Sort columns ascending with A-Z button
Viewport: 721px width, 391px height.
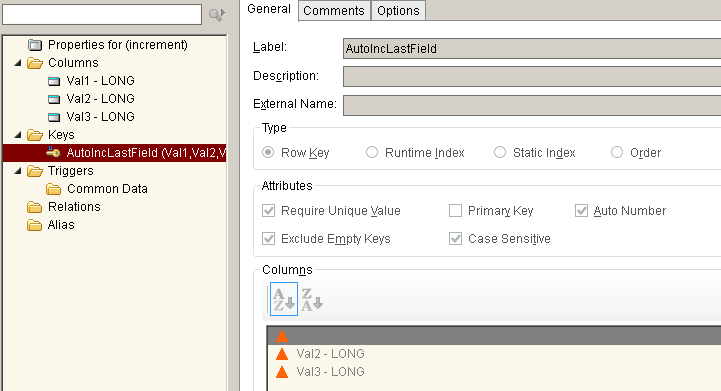click(x=284, y=299)
